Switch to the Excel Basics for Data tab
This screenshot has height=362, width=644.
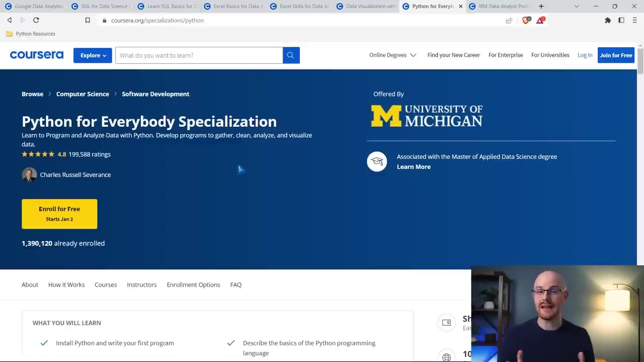click(232, 6)
